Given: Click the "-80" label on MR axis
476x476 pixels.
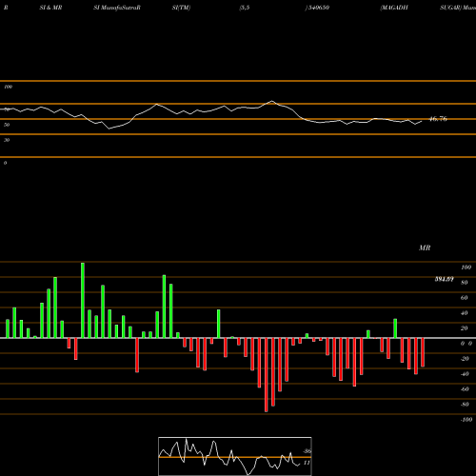Looking at the screenshot, I should tap(465, 405).
